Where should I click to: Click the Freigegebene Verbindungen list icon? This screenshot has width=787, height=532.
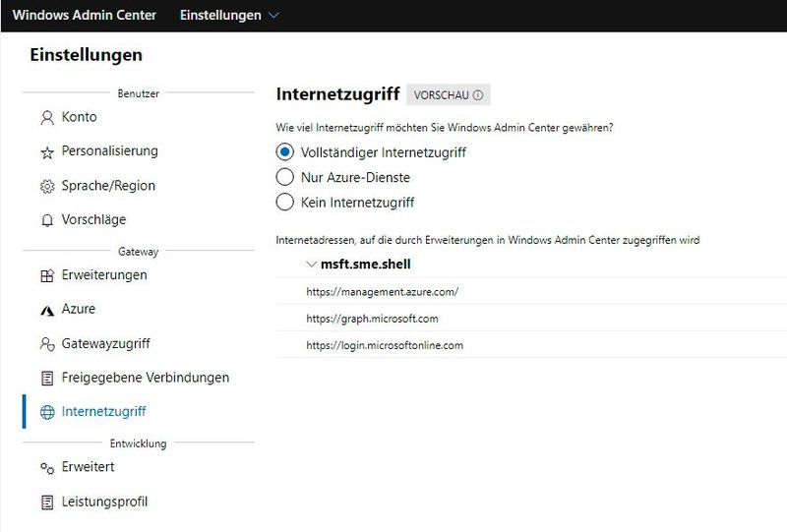coord(47,379)
